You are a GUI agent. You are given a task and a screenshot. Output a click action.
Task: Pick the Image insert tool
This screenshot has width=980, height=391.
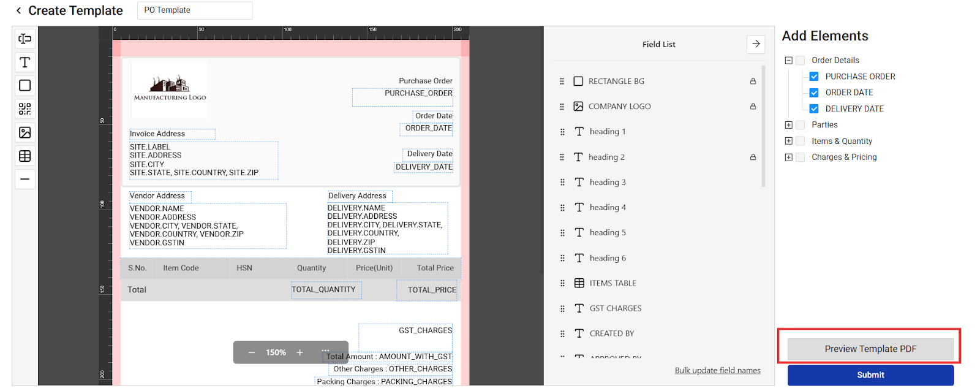click(x=25, y=132)
